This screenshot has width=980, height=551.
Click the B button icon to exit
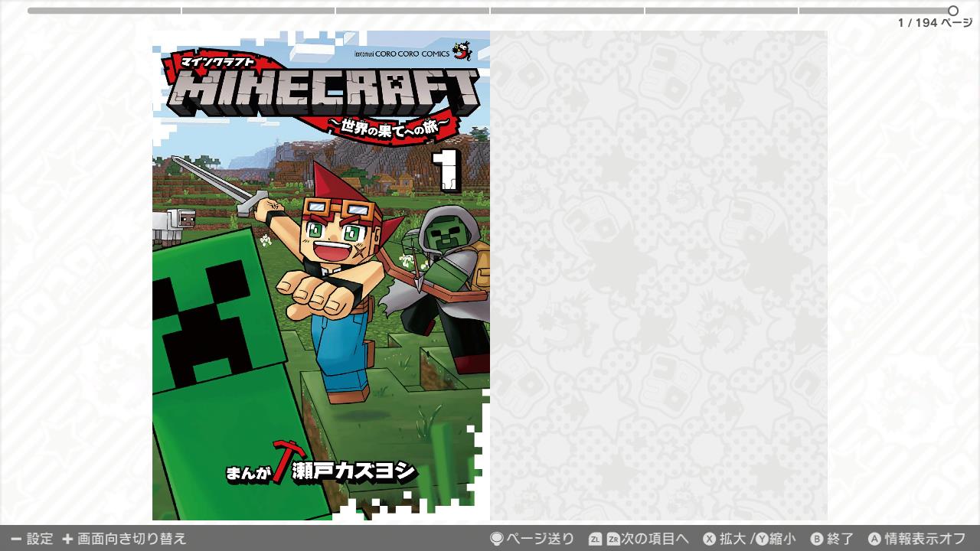point(817,539)
